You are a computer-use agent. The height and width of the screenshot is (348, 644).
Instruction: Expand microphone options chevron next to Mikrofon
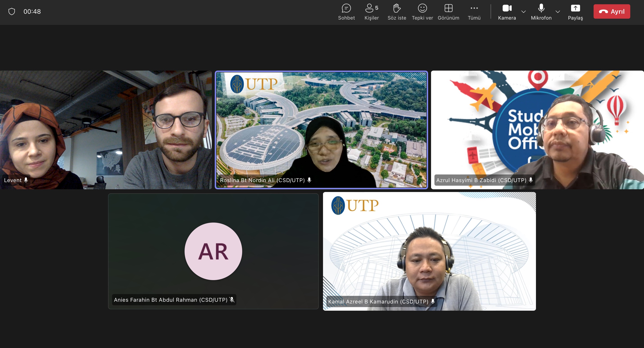[558, 12]
